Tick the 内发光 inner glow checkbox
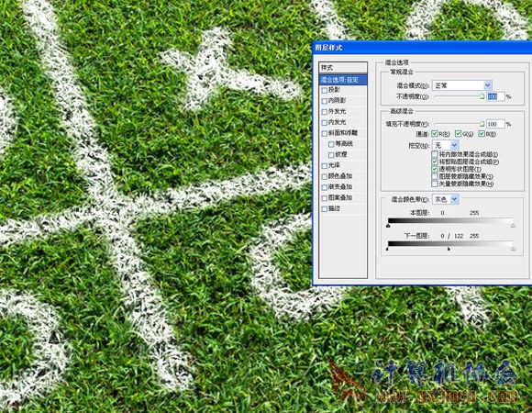This screenshot has width=532, height=413. 325,123
